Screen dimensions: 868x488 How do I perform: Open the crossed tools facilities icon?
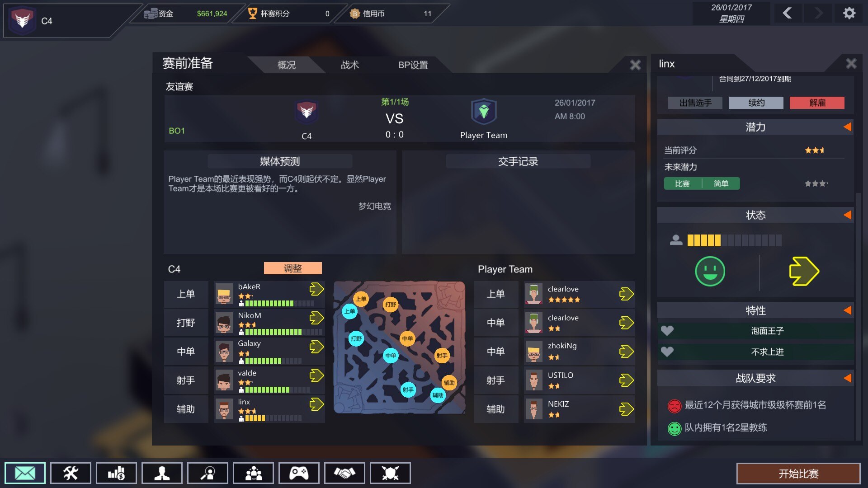71,473
